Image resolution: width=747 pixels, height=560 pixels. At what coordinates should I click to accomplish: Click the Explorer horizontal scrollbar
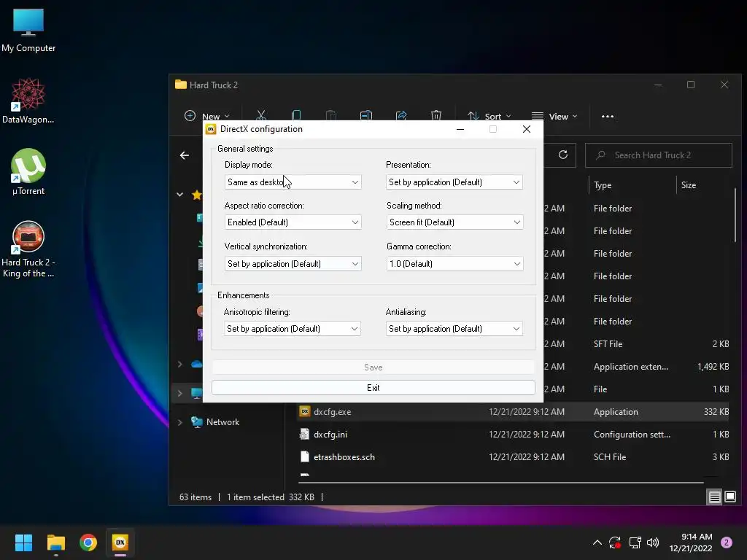(500, 483)
